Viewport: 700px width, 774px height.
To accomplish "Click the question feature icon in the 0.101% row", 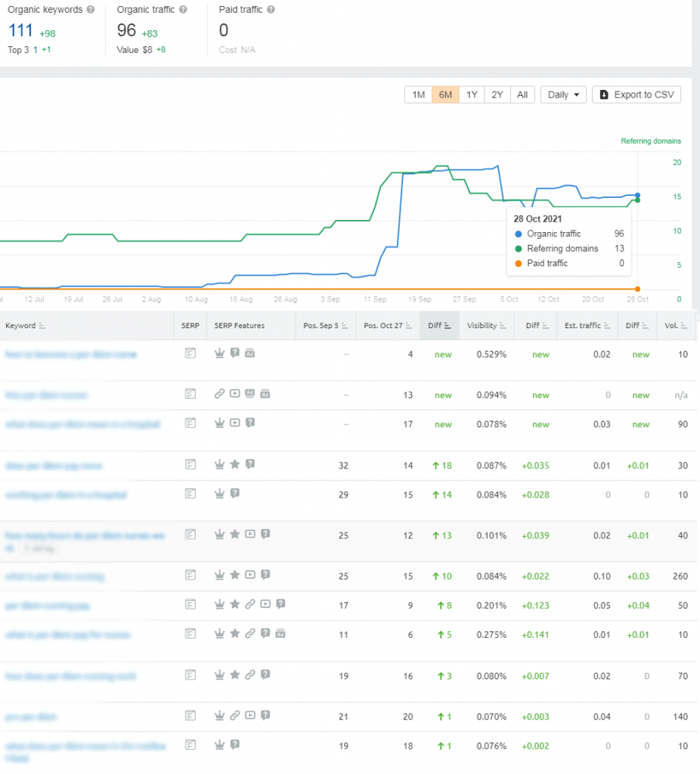I will tap(265, 534).
